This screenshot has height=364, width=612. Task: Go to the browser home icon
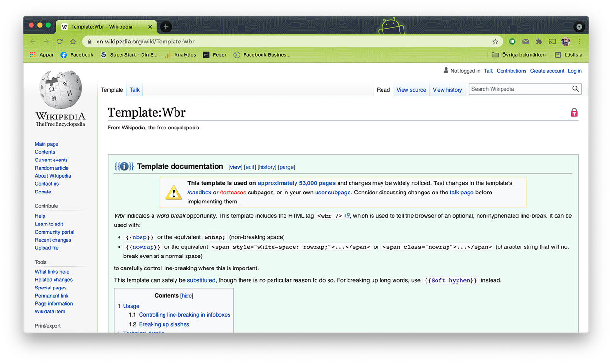coord(73,42)
